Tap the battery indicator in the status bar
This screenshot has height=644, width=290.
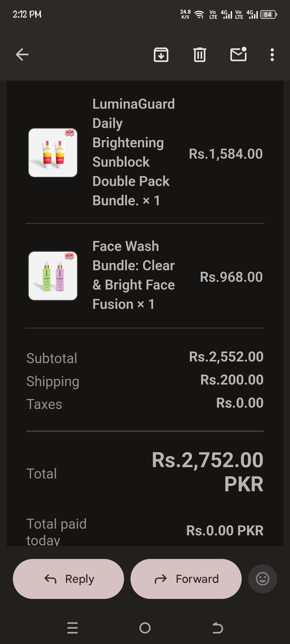(269, 14)
